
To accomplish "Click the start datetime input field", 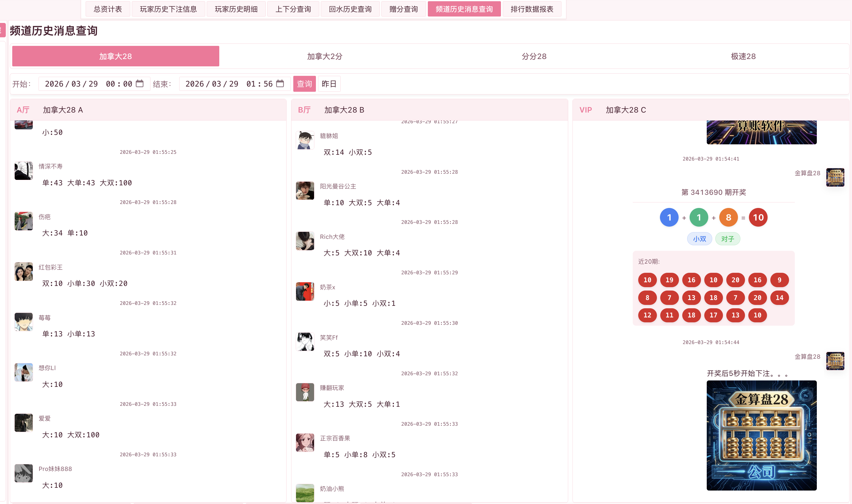I will pyautogui.click(x=94, y=84).
